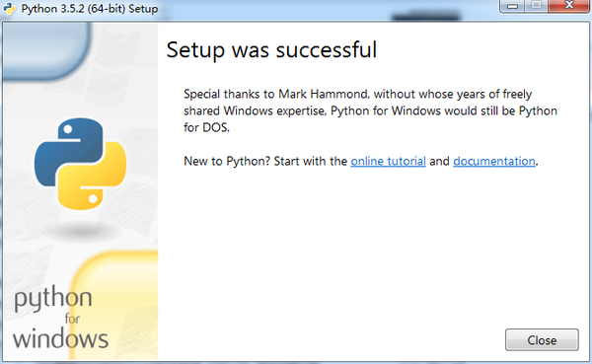Click the 'python' word in the sidebar branding
This screenshot has width=592, height=364.
pyautogui.click(x=53, y=298)
